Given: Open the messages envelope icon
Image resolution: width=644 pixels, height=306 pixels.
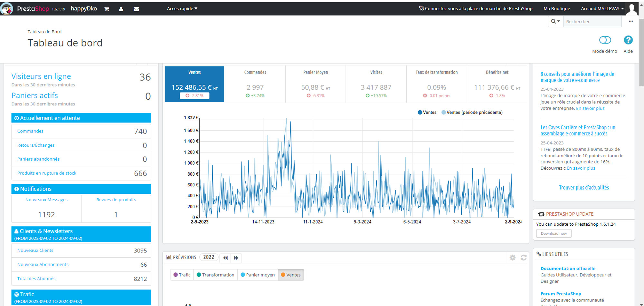Looking at the screenshot, I should click(137, 9).
